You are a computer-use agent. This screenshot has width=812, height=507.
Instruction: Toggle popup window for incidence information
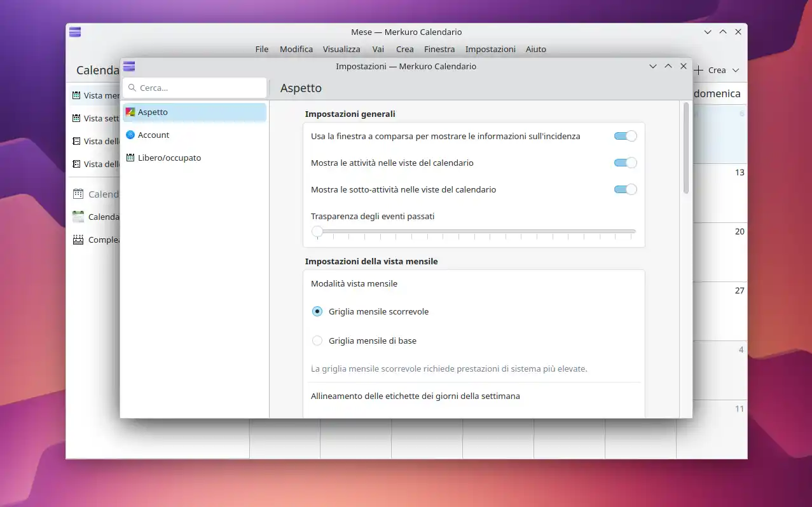pos(625,136)
